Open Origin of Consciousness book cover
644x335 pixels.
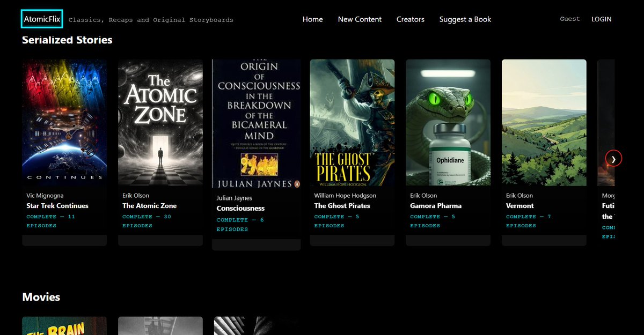(x=257, y=123)
